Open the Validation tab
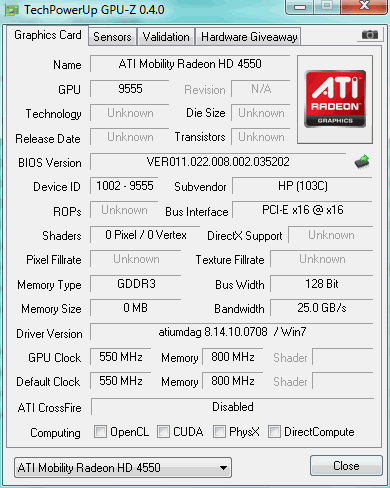390x488 pixels. coord(166,37)
